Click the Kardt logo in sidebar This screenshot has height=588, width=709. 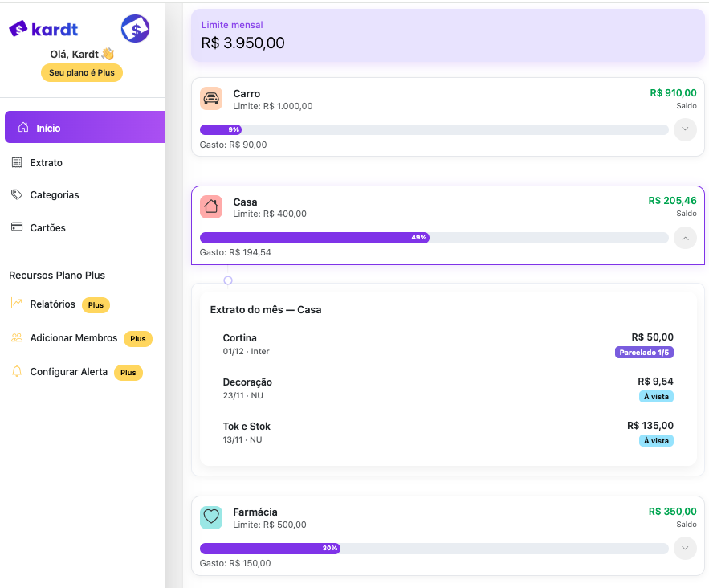pyautogui.click(x=43, y=30)
